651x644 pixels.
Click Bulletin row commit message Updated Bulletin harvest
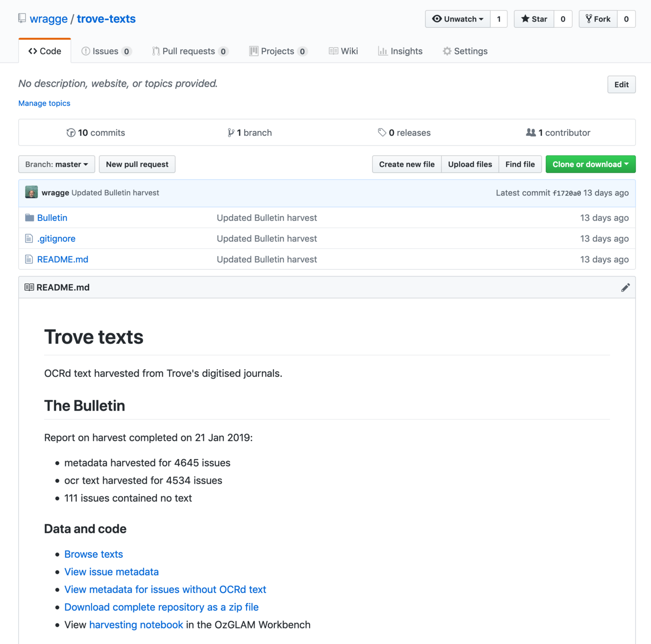point(267,218)
